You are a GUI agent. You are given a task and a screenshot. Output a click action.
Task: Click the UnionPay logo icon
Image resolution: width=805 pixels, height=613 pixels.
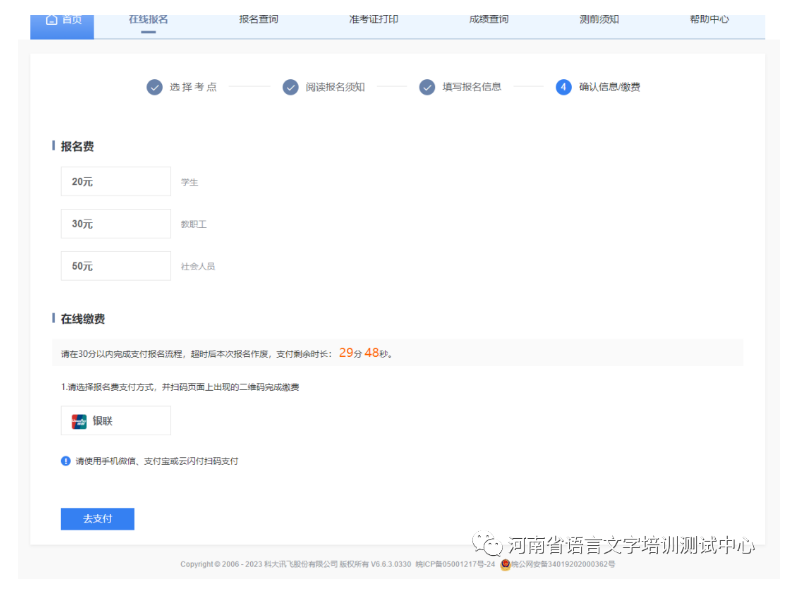click(x=80, y=421)
